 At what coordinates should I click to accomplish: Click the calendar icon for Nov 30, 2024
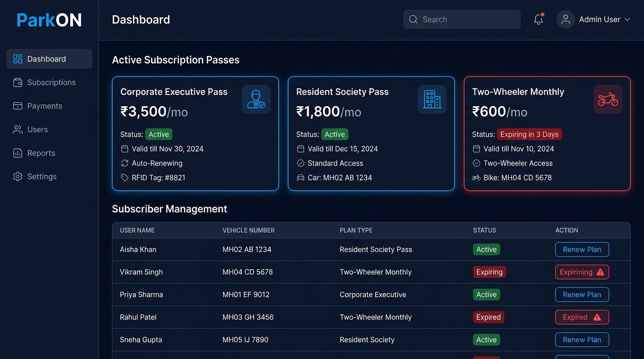(124, 149)
